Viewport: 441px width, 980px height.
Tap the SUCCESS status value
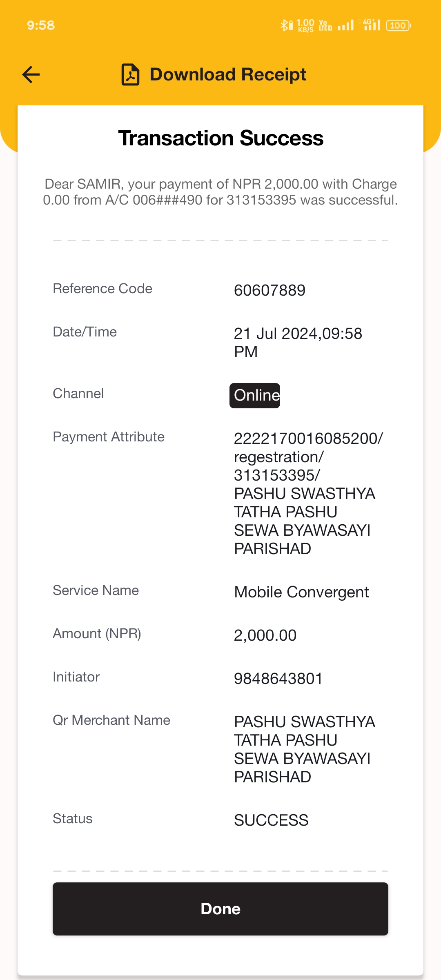[x=271, y=820]
